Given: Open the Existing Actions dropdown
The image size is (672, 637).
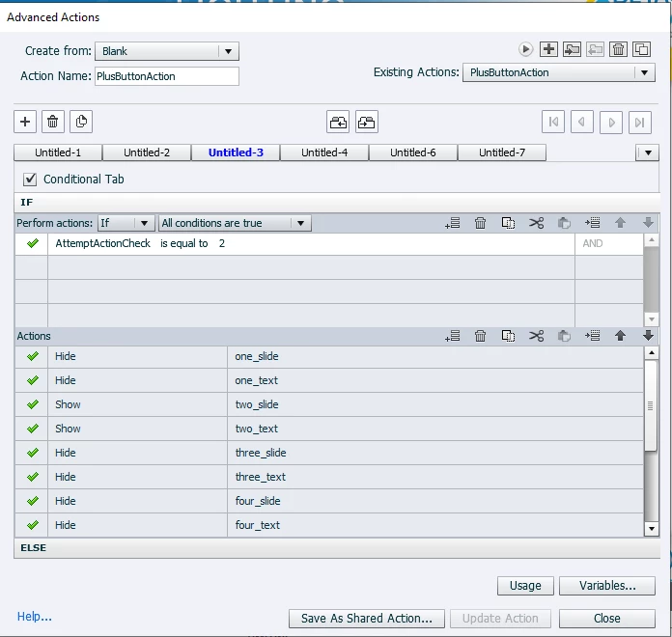Looking at the screenshot, I should coord(558,72).
